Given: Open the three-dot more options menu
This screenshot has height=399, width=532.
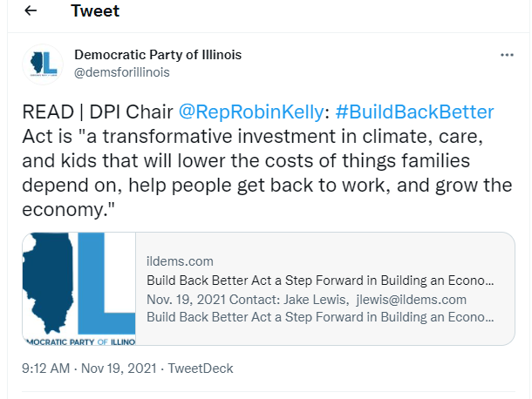Looking at the screenshot, I should pyautogui.click(x=507, y=55).
